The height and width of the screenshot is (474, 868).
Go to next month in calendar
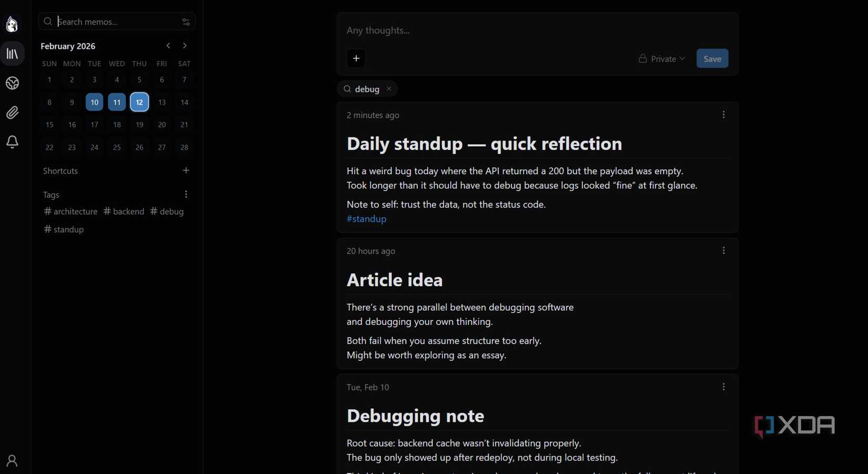(185, 46)
